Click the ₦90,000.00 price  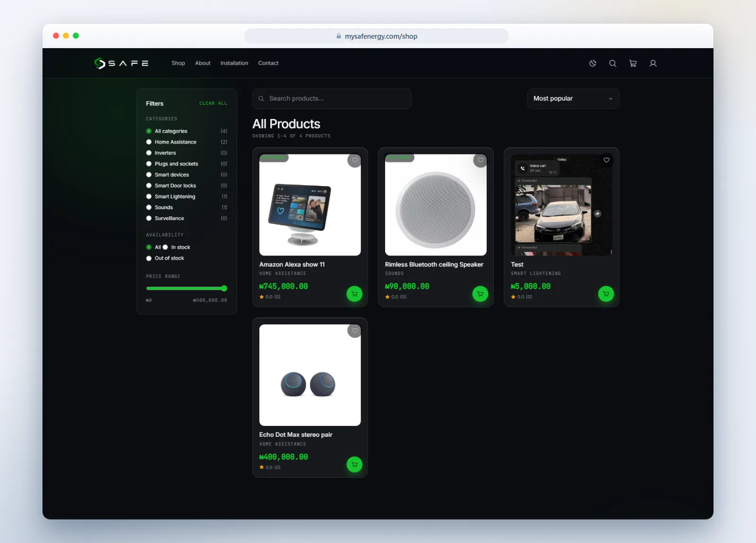point(407,286)
